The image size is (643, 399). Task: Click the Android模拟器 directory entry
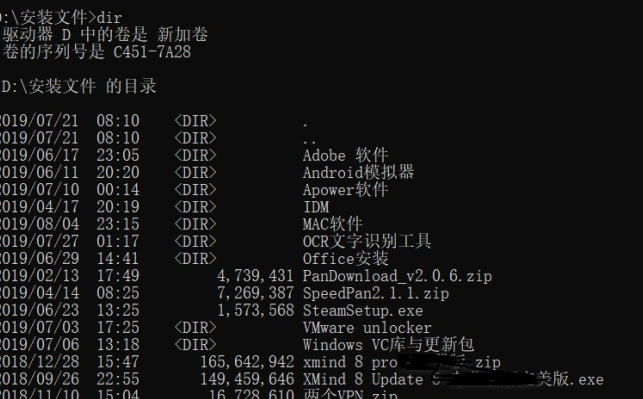pos(358,173)
